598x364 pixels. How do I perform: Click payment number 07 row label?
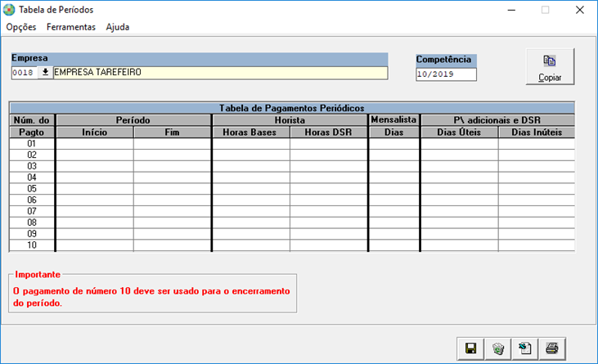click(32, 211)
